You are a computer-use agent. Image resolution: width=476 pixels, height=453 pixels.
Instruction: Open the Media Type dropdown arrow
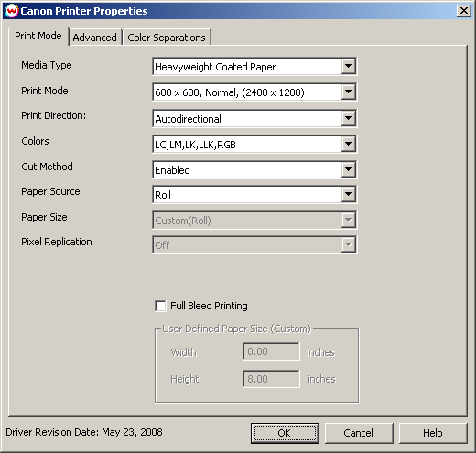(x=348, y=66)
